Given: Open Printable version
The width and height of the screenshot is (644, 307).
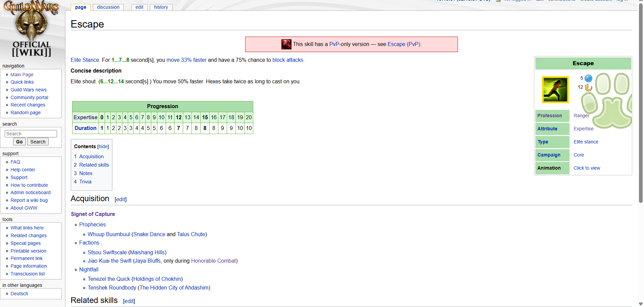Looking at the screenshot, I should click(28, 251).
